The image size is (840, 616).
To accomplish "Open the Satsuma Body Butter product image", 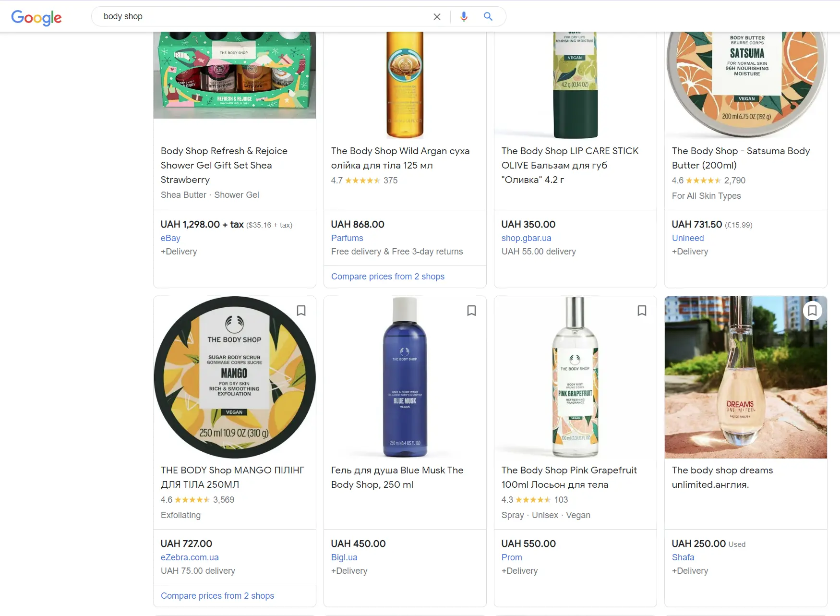I will point(746,85).
